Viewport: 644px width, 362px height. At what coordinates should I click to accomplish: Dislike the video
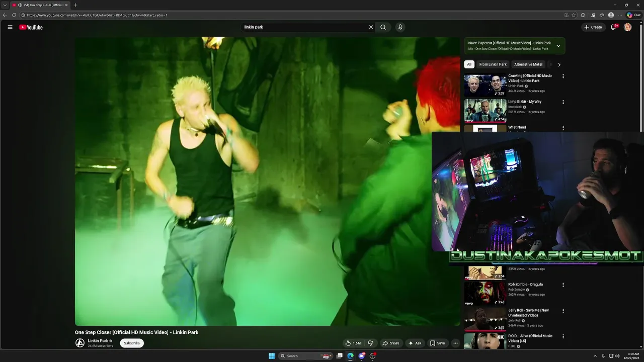(x=371, y=343)
